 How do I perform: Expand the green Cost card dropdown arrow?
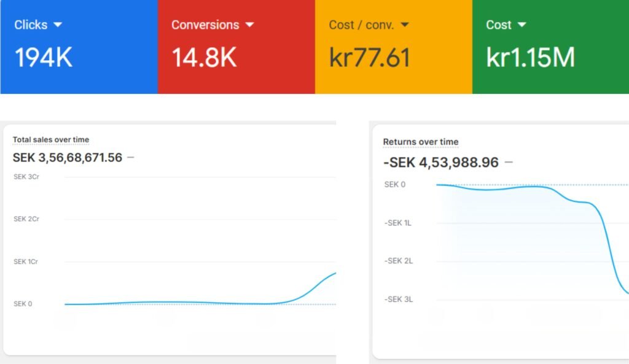pos(522,25)
